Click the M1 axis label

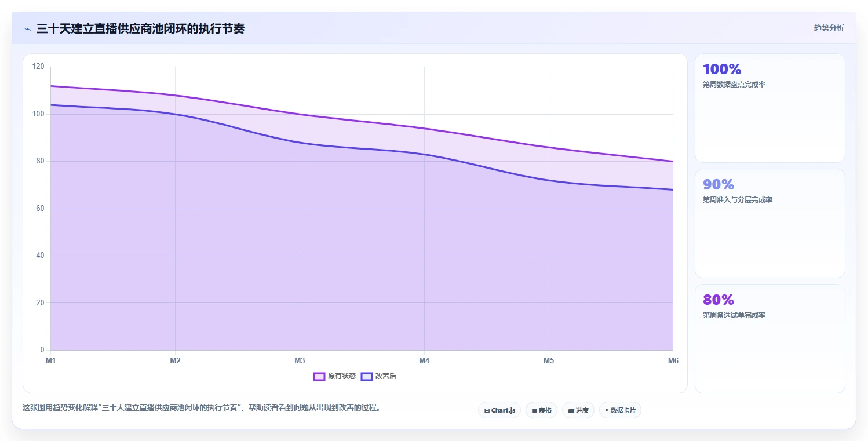click(51, 360)
